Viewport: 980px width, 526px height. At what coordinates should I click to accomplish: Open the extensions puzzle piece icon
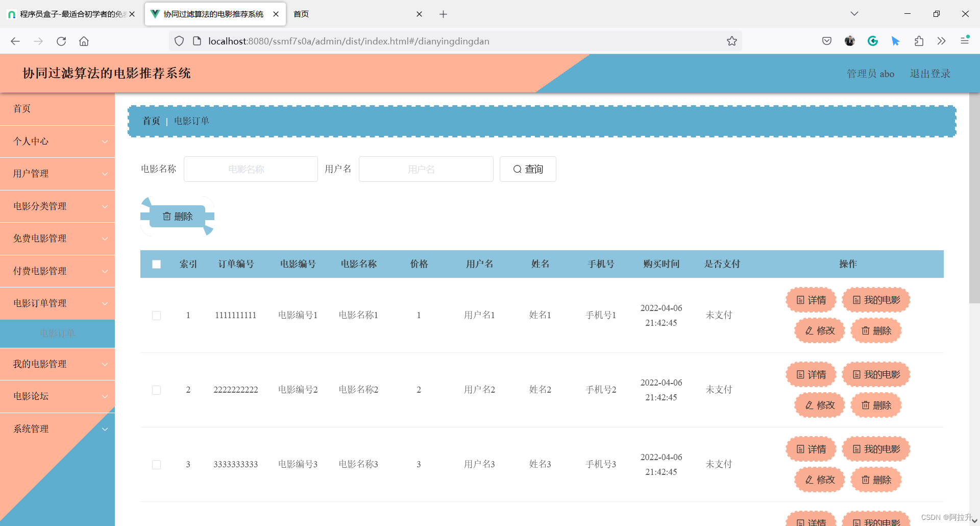pos(919,41)
